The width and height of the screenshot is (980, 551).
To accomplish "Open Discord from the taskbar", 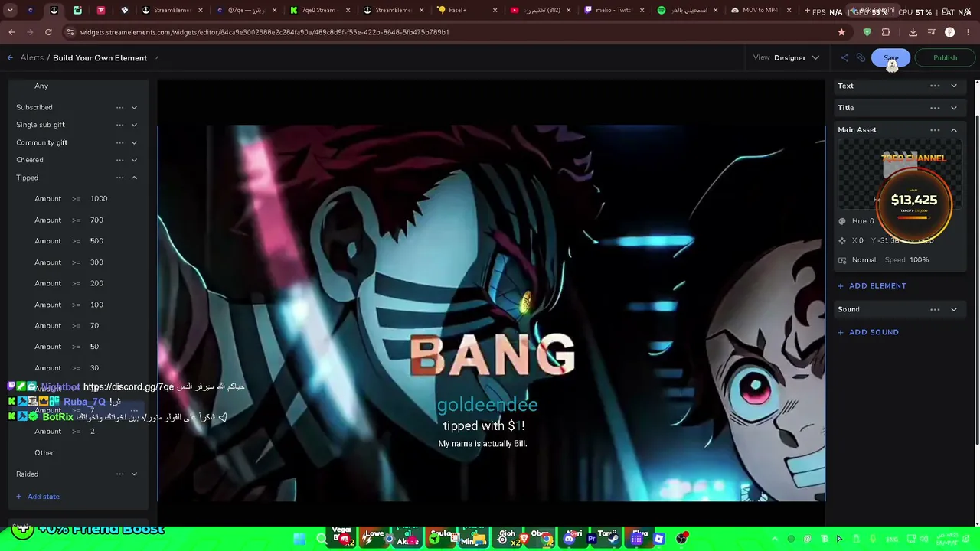I will 569,539.
